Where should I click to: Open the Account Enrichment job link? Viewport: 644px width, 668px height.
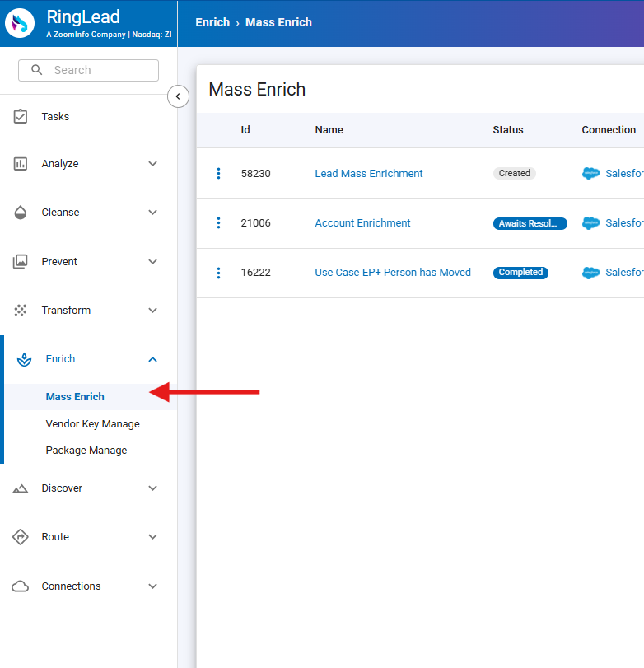[x=362, y=222]
